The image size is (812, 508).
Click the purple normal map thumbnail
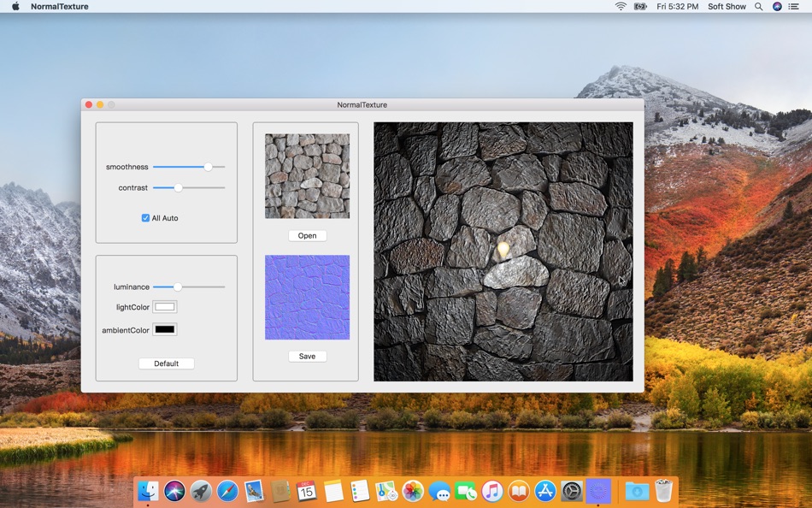point(307,297)
